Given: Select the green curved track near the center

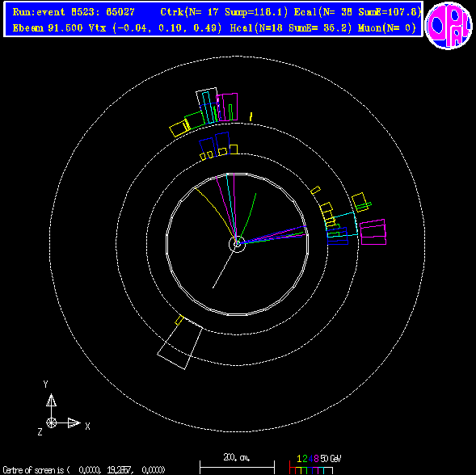Looking at the screenshot, I should pyautogui.click(x=247, y=217).
